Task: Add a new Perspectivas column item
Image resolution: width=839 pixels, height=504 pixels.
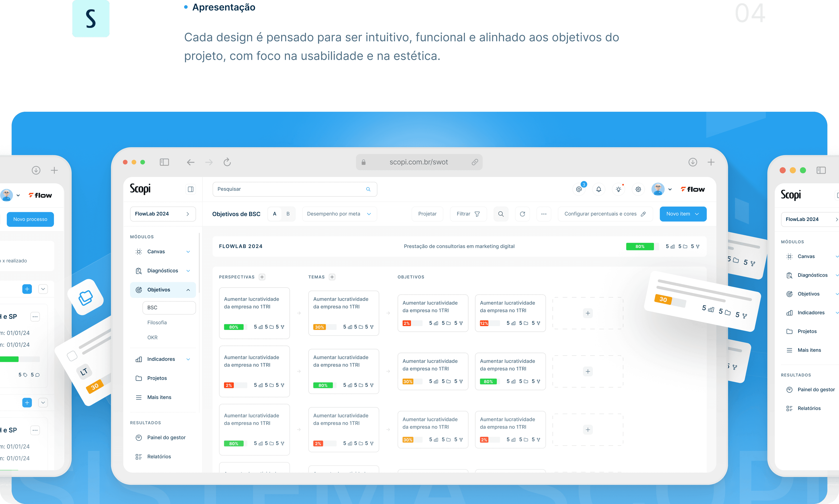Action: click(262, 277)
